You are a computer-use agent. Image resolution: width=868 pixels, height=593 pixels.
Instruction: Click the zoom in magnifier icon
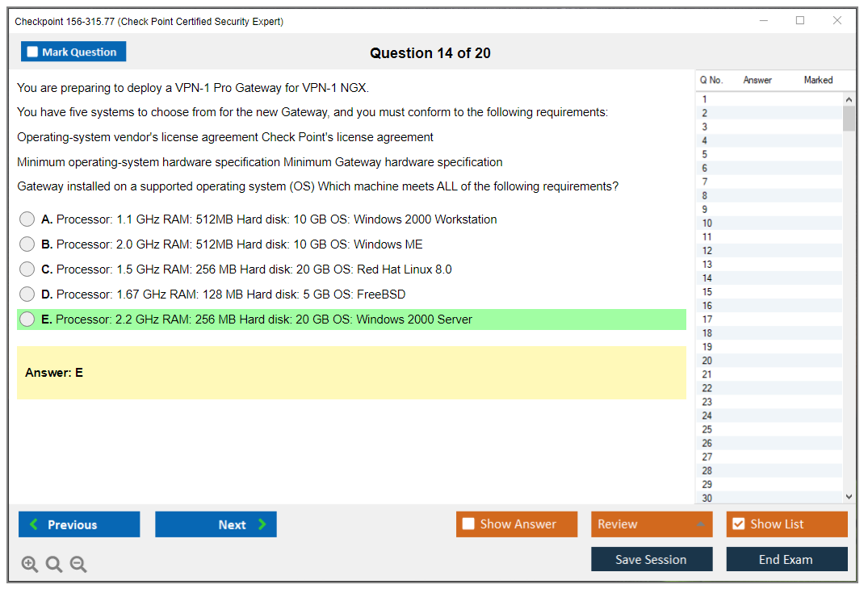pyautogui.click(x=30, y=565)
